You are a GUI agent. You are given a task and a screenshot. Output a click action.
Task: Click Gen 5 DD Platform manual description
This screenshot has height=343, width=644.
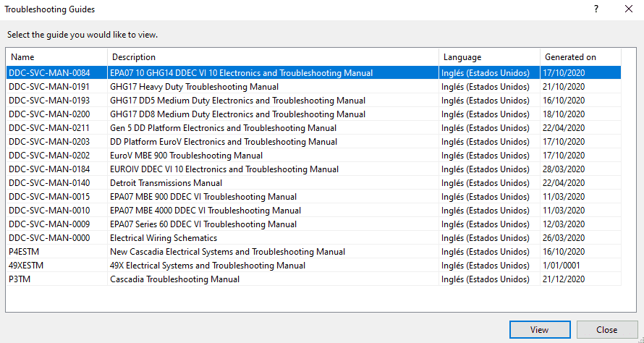224,128
